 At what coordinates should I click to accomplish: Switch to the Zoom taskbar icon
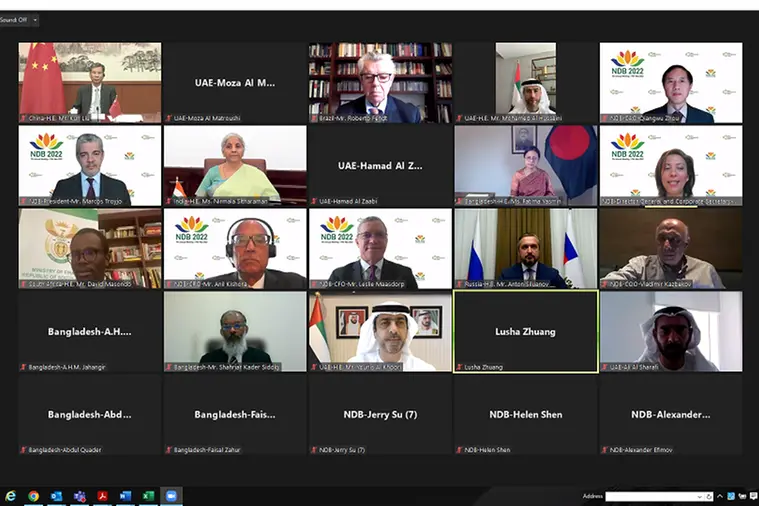pyautogui.click(x=171, y=496)
